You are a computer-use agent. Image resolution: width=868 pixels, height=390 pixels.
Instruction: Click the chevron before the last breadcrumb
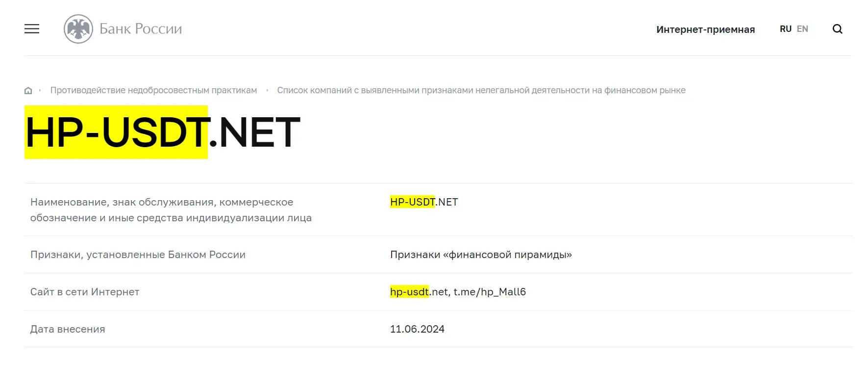pos(267,90)
